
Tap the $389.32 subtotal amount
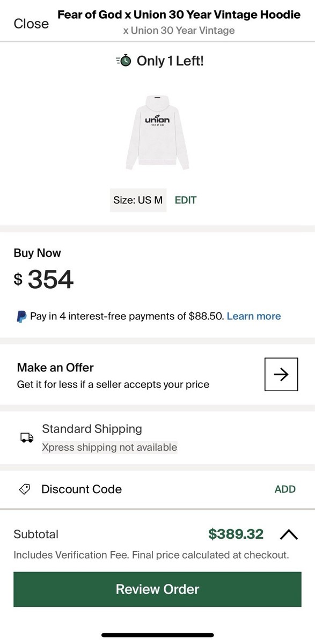tap(236, 534)
